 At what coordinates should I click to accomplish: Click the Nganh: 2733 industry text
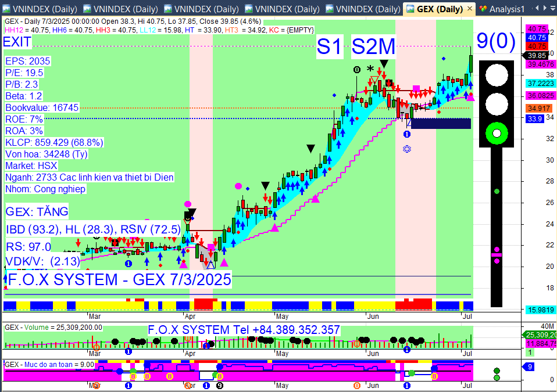[x=89, y=177]
